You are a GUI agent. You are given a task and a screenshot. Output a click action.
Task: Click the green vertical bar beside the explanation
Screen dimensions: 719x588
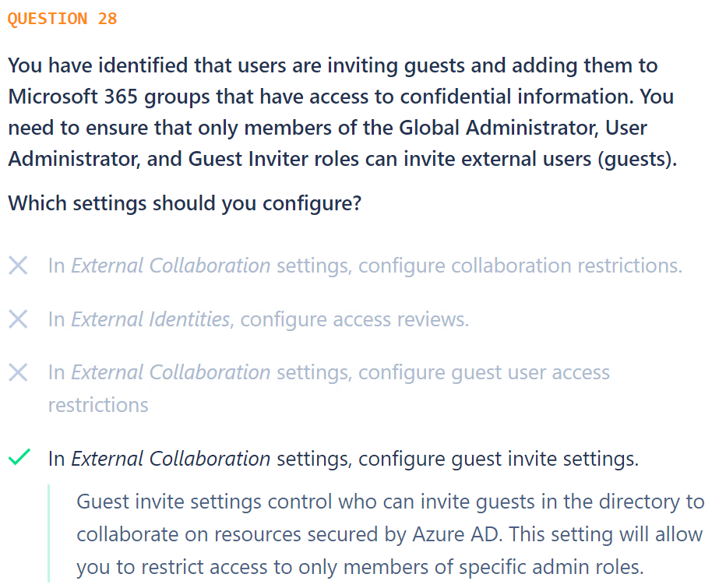(48, 533)
